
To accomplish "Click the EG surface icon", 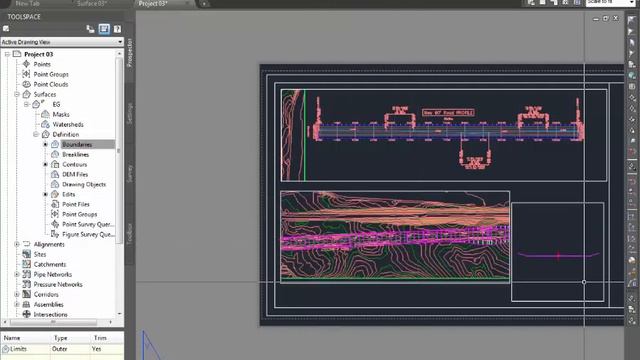I will point(36,104).
